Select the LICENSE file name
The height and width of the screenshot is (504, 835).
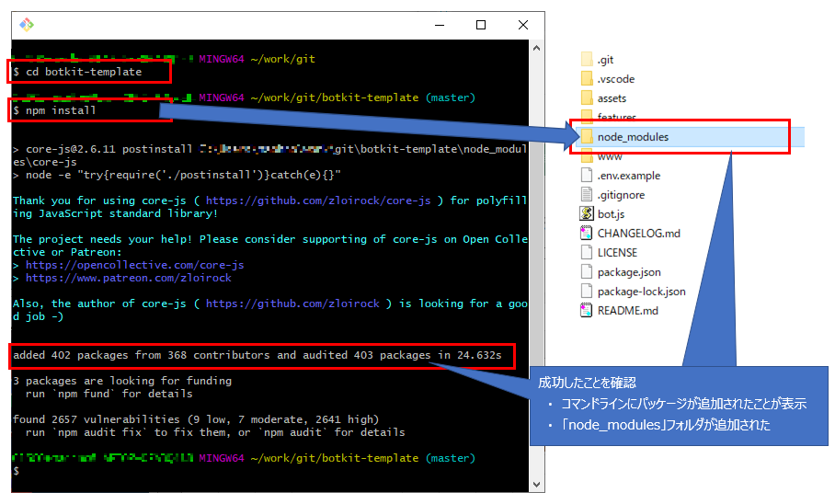(617, 253)
